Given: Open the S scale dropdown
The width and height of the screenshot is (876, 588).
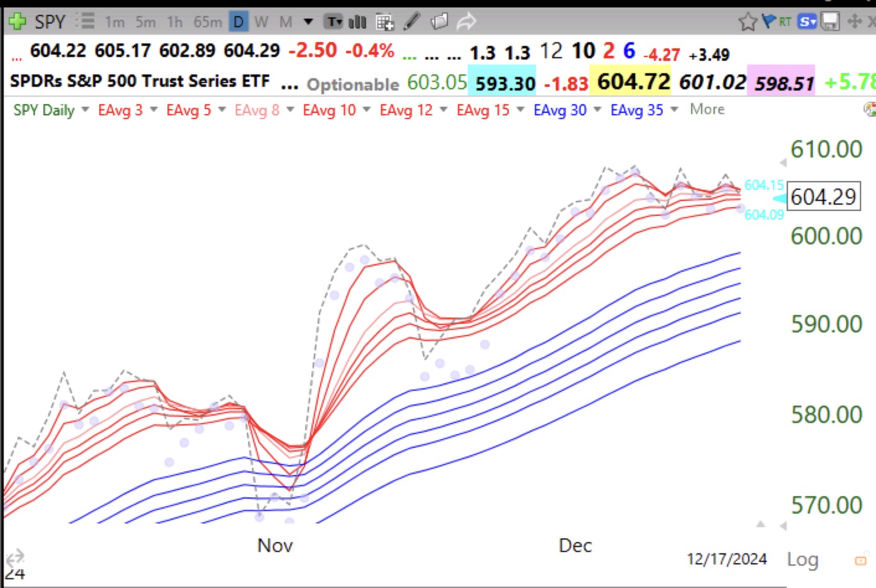Looking at the screenshot, I should coord(807,20).
